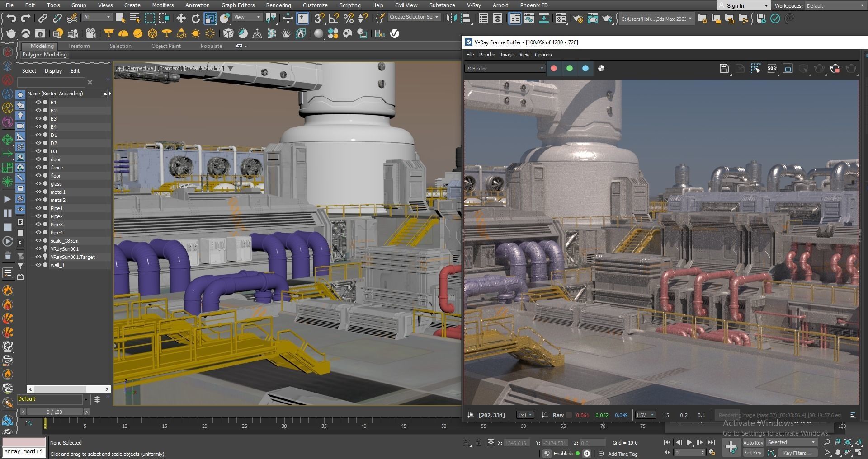Click the V-Ray logo icon in toolbar
The image size is (868, 459).
[x=394, y=33]
